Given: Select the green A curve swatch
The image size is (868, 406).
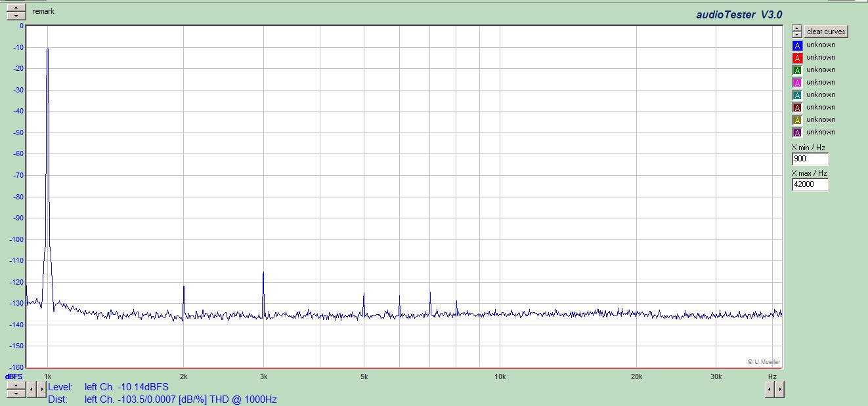Looking at the screenshot, I should (797, 70).
